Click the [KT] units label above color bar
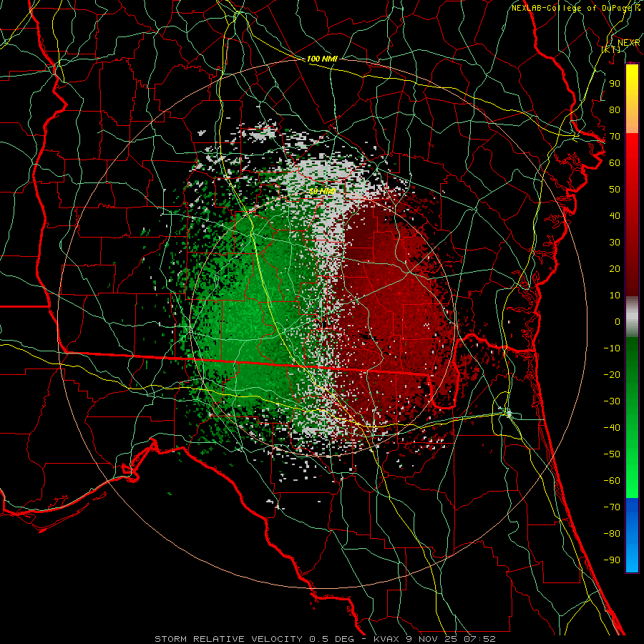The image size is (644, 644). click(x=611, y=49)
